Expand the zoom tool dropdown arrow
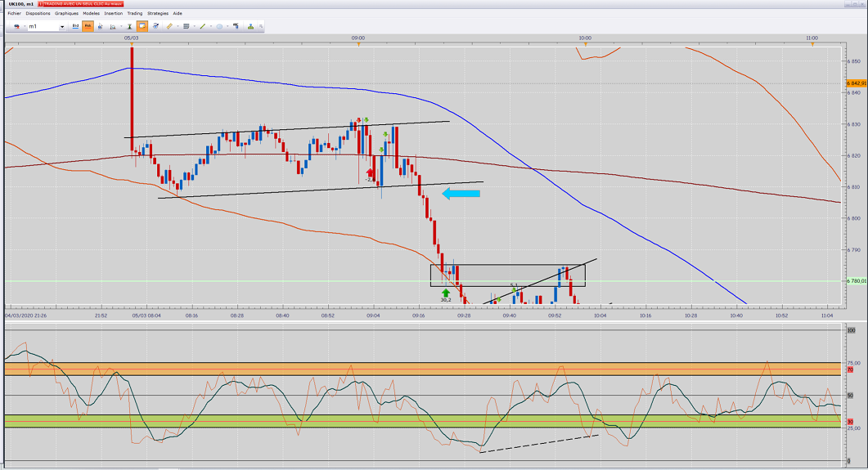 tap(121, 26)
